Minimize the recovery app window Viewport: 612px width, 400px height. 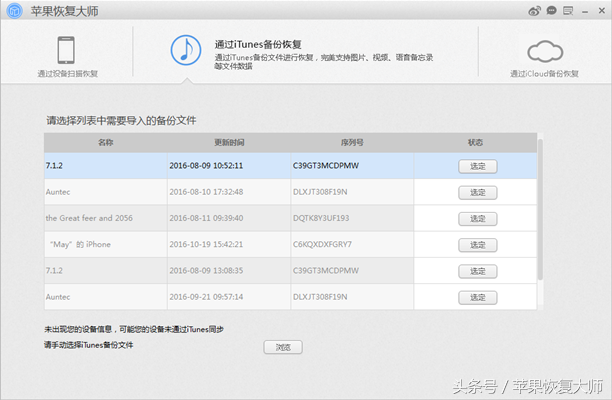point(585,12)
